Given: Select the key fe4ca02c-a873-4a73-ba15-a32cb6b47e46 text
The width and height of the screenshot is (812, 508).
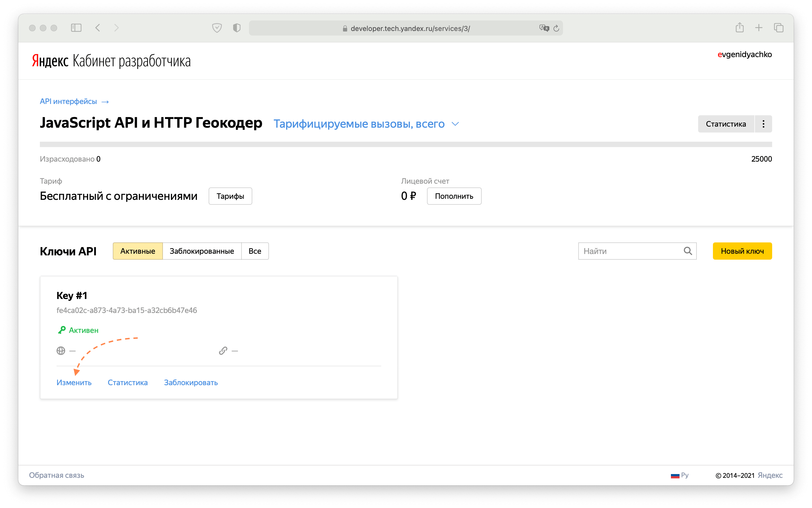Looking at the screenshot, I should [x=127, y=311].
